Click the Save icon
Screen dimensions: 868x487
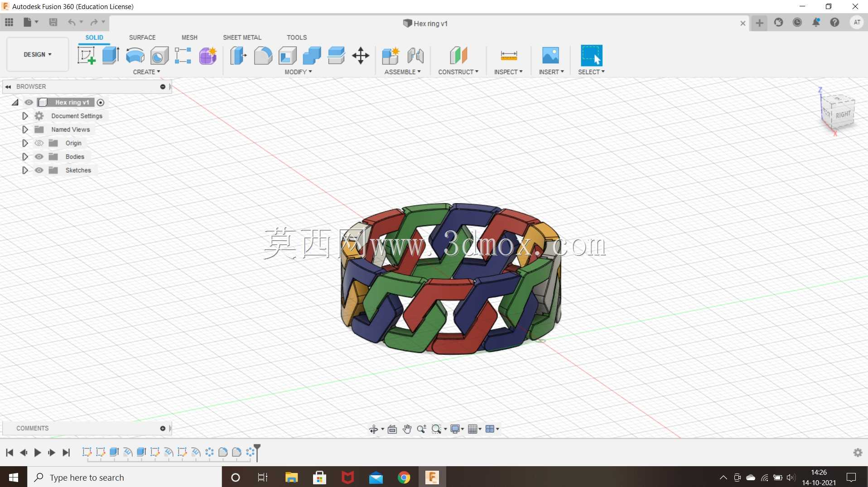[53, 22]
